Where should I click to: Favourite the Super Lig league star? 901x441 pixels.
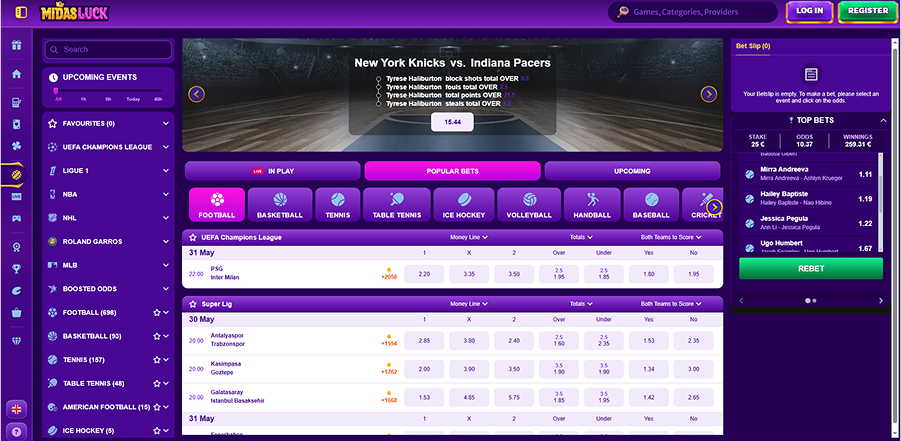point(191,304)
